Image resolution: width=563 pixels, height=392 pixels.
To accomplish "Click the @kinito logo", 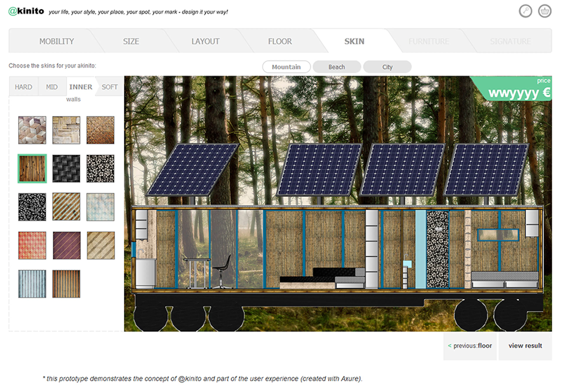I will pos(26,11).
